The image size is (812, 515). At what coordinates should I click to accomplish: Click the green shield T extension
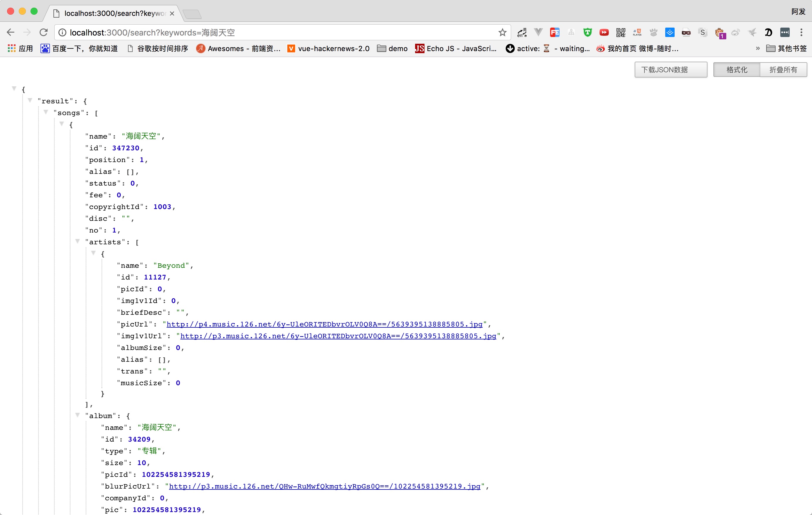coord(587,32)
